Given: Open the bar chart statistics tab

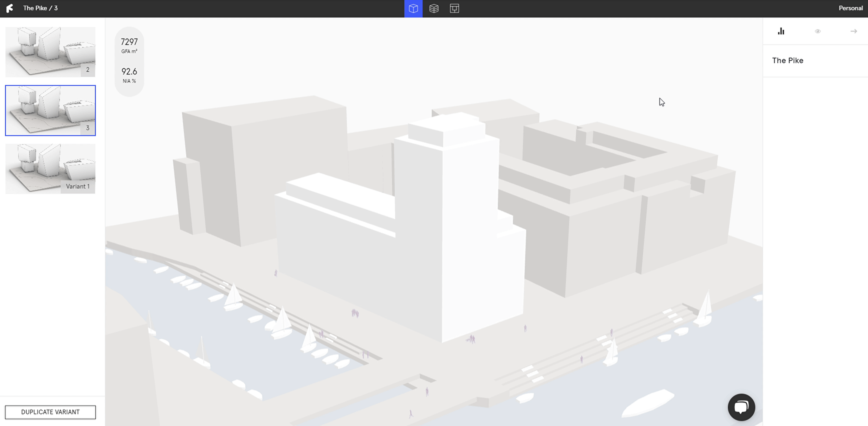Looking at the screenshot, I should click(x=781, y=31).
